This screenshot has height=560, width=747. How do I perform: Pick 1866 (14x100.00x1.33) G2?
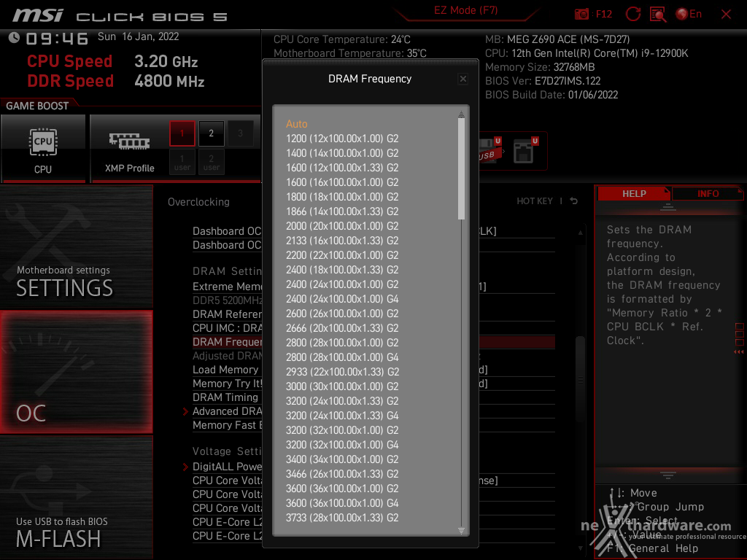coord(342,211)
